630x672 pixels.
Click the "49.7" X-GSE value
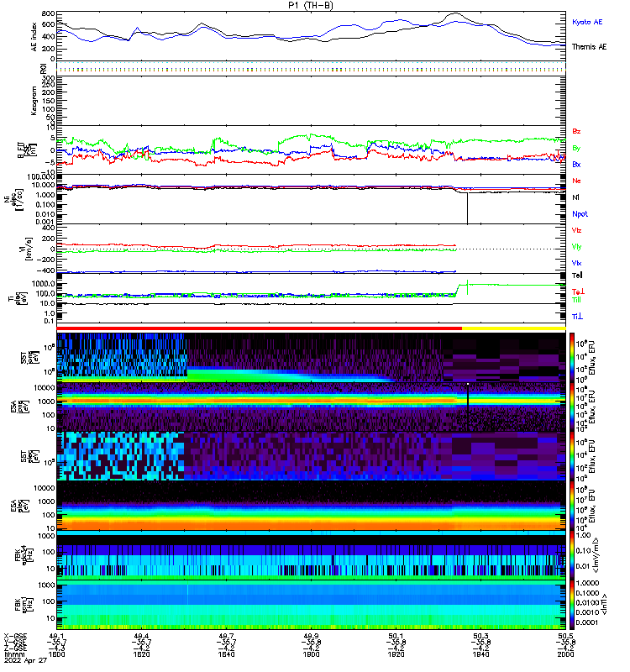point(226,636)
